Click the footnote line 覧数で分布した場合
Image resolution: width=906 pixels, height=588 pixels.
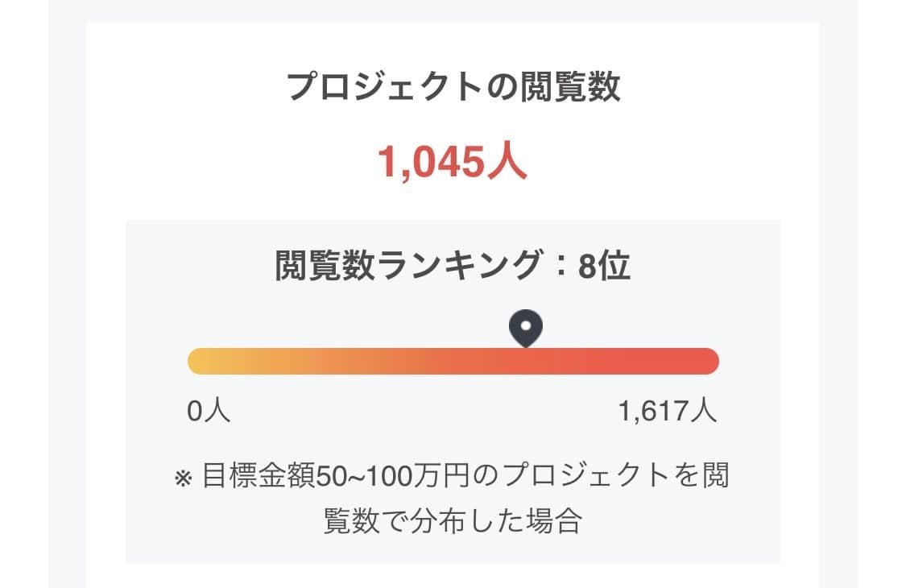tap(452, 520)
